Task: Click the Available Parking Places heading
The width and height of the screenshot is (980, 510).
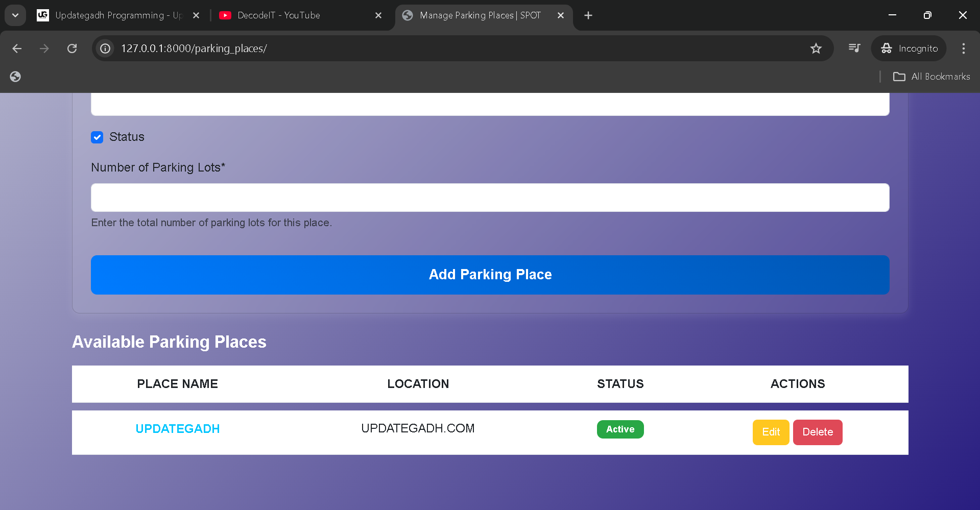Action: coord(169,342)
